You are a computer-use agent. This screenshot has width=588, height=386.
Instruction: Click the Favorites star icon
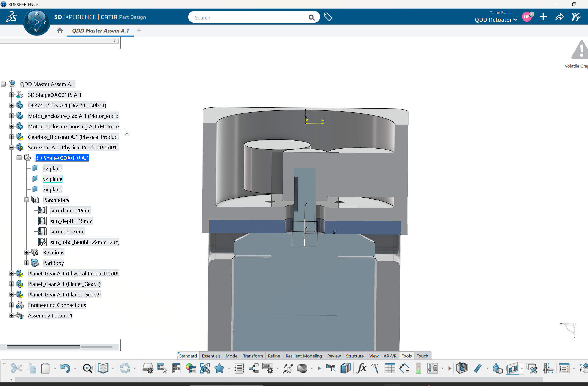click(x=219, y=368)
